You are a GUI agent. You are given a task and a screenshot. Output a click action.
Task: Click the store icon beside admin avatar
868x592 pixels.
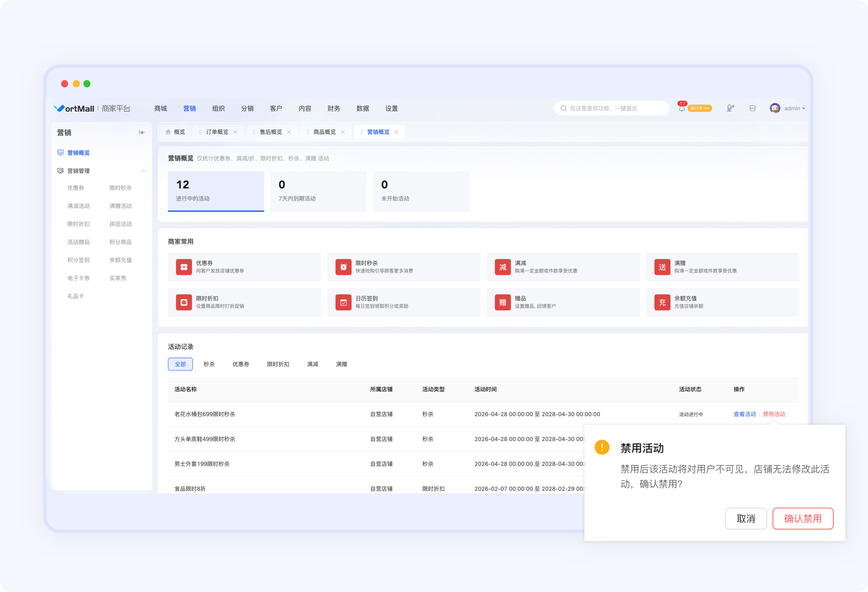coord(753,108)
